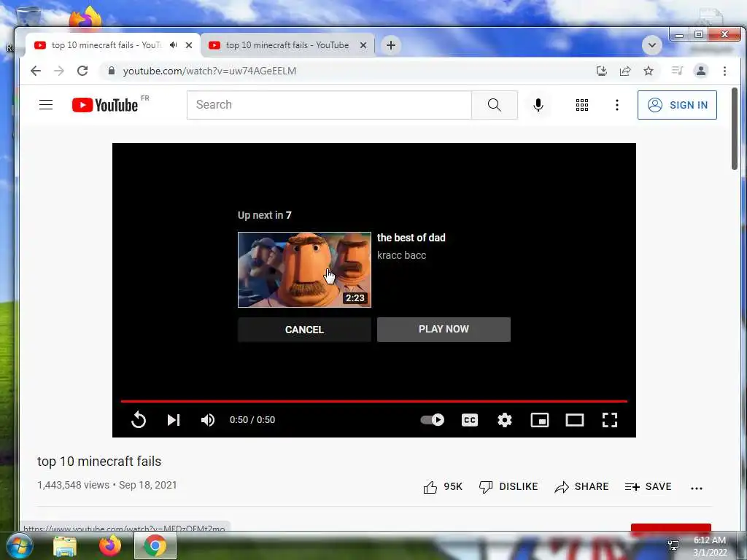Go back to the previous page
This screenshot has height=560, width=747.
(x=36, y=71)
